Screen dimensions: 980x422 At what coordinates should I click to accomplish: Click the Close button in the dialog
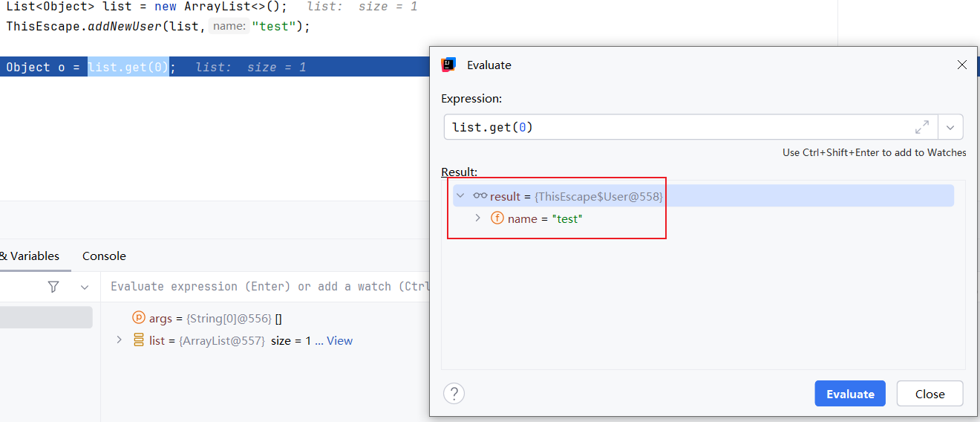(930, 394)
